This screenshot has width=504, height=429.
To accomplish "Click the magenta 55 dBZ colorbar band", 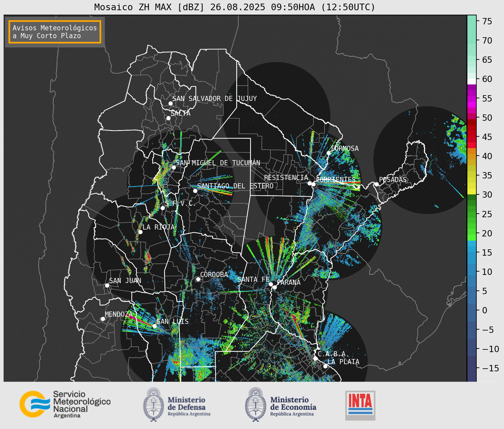I will [472, 99].
